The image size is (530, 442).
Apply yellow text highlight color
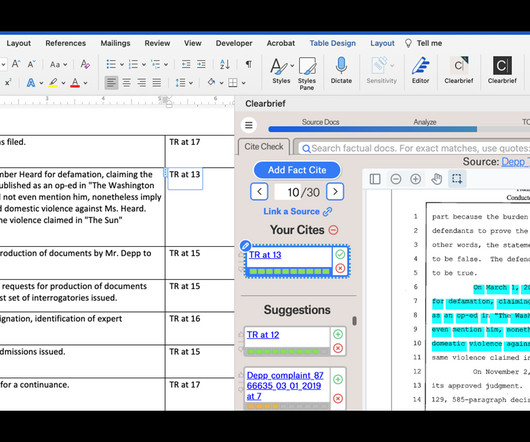pyautogui.click(x=53, y=82)
